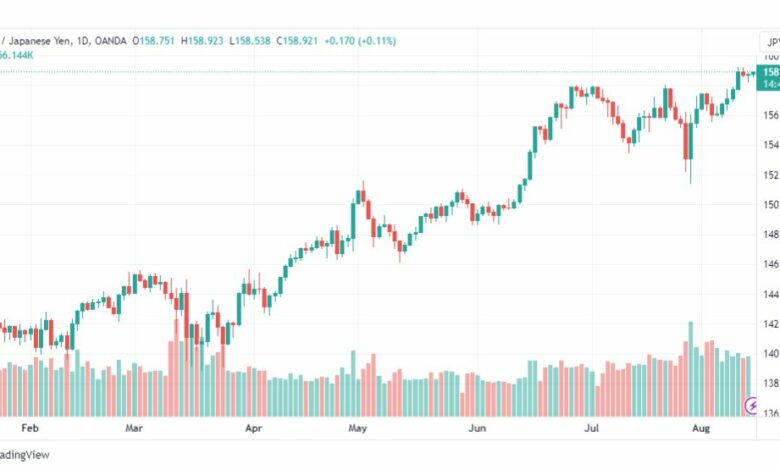
Task: Select the Jun date axis label
Action: pos(477,428)
